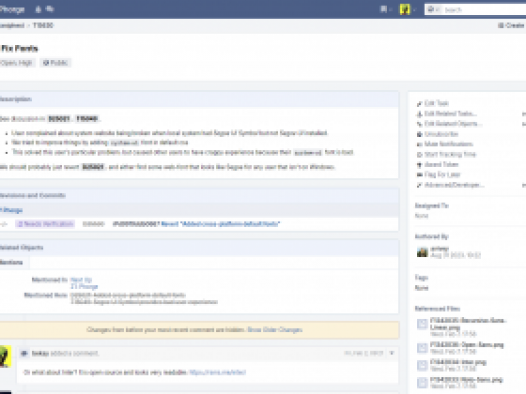Open the second referenced png file link
Viewport: 526px width, 394px height.
tap(467, 345)
